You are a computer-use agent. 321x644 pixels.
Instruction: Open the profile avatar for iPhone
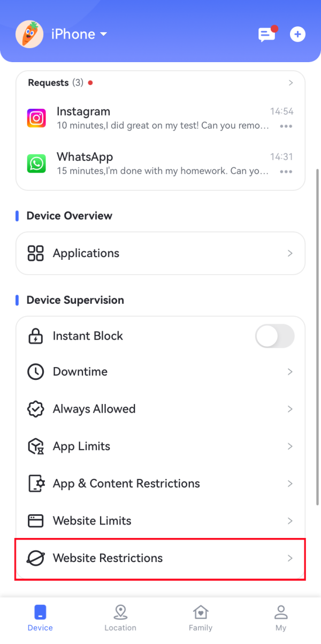tap(29, 34)
